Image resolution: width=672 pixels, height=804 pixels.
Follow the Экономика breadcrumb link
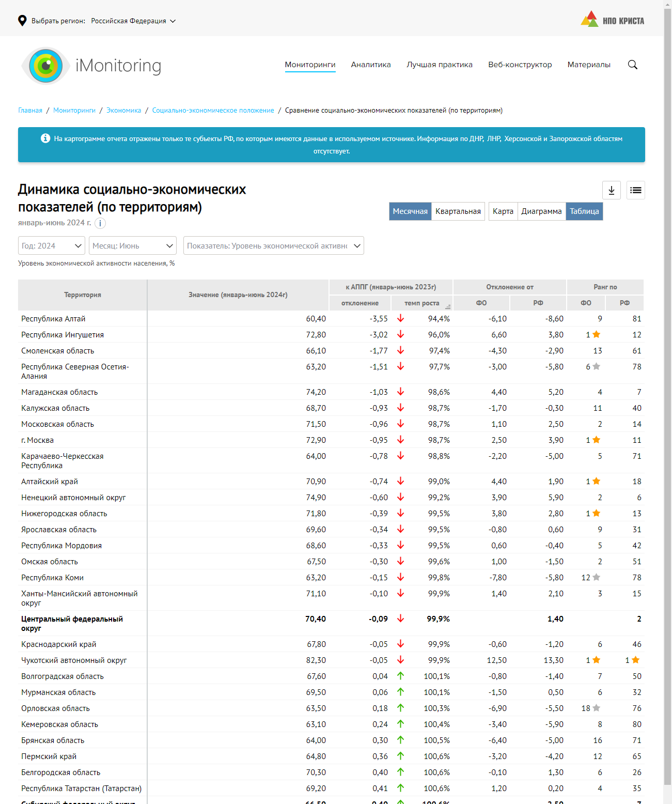tap(123, 110)
